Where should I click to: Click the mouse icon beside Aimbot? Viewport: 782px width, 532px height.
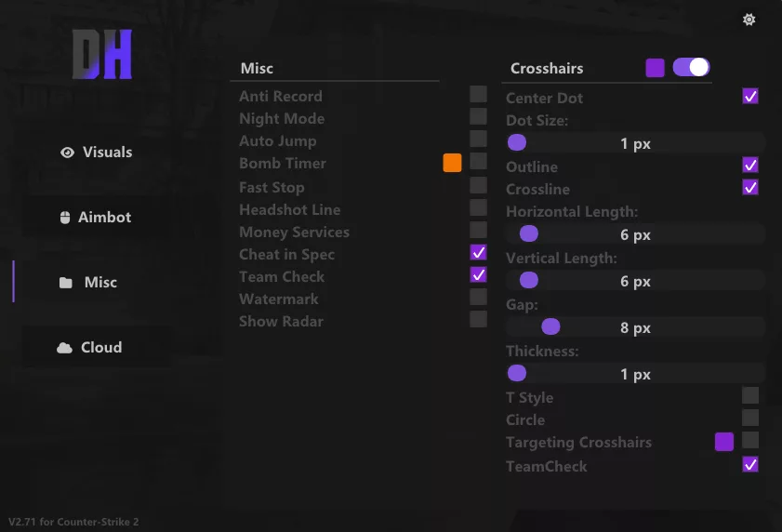coord(65,218)
